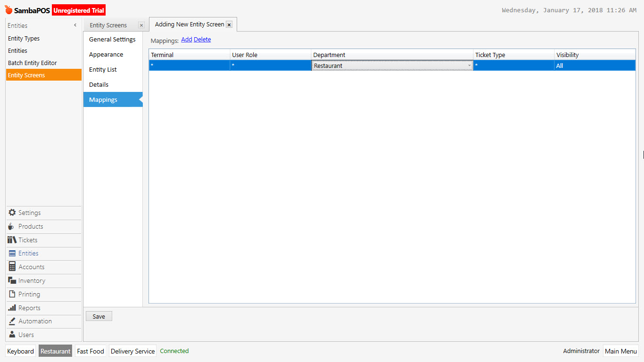
Task: Switch to the Fast Food department
Action: 90,351
